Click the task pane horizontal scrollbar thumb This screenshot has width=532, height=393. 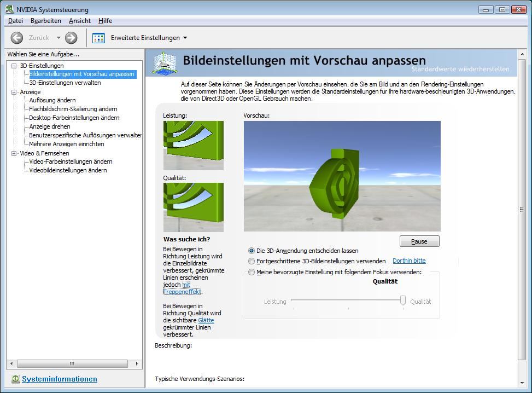(x=72, y=363)
